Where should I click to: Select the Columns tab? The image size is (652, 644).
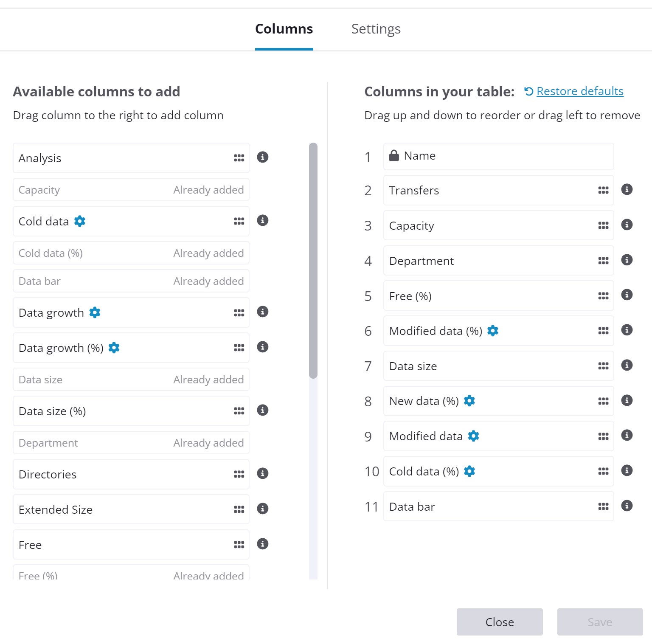click(284, 29)
